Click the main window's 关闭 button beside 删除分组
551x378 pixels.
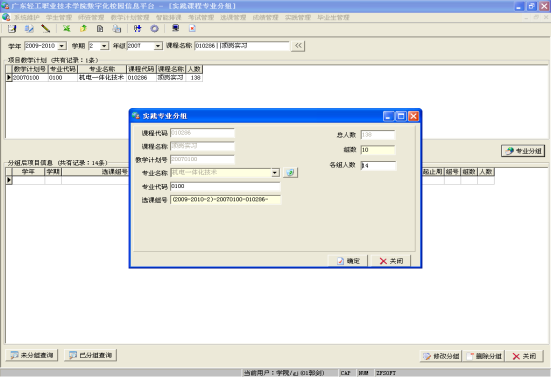[x=524, y=356]
